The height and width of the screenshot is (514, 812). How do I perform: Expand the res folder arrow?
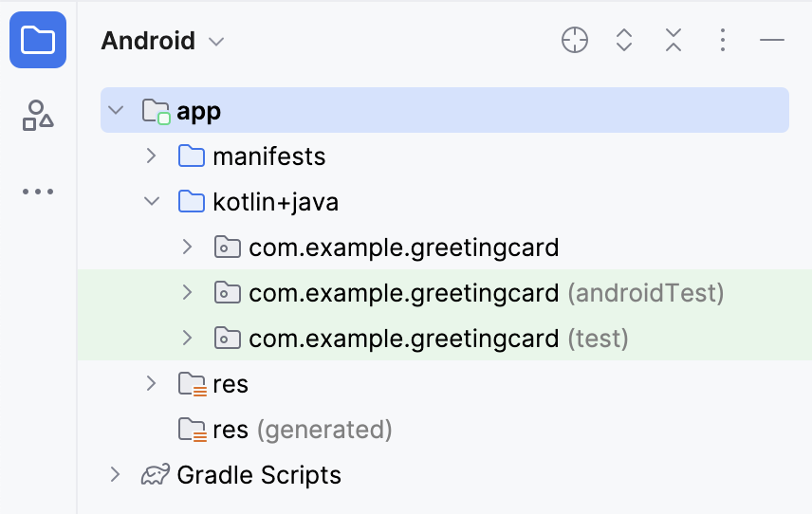[x=151, y=384]
